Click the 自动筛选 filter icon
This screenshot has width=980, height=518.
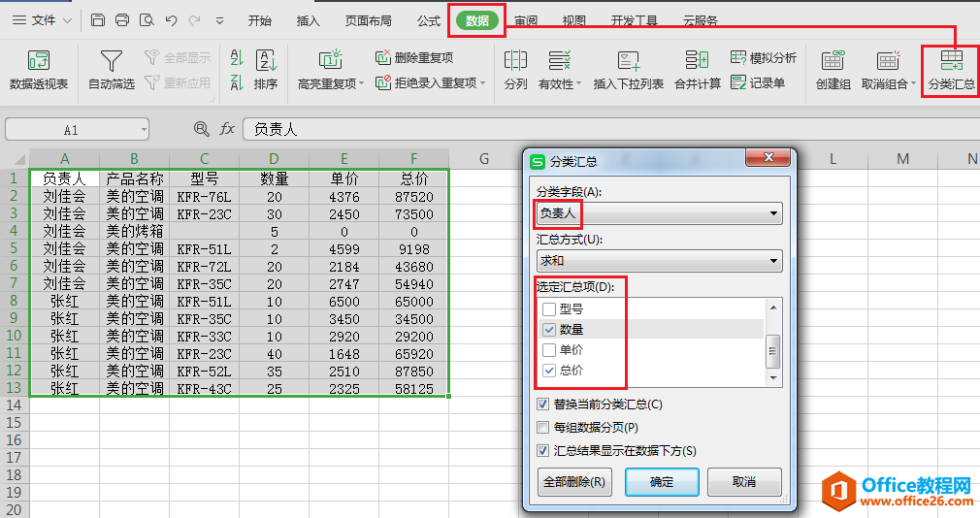[x=112, y=61]
